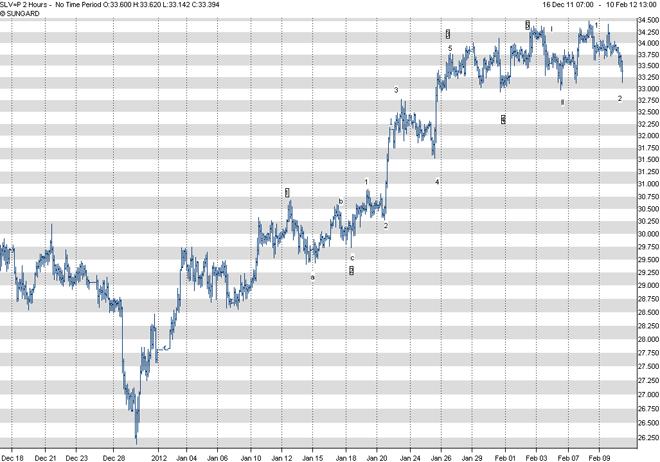This screenshot has height=462, width=660.
Task: Select the wave 5 label
Action: [x=450, y=48]
